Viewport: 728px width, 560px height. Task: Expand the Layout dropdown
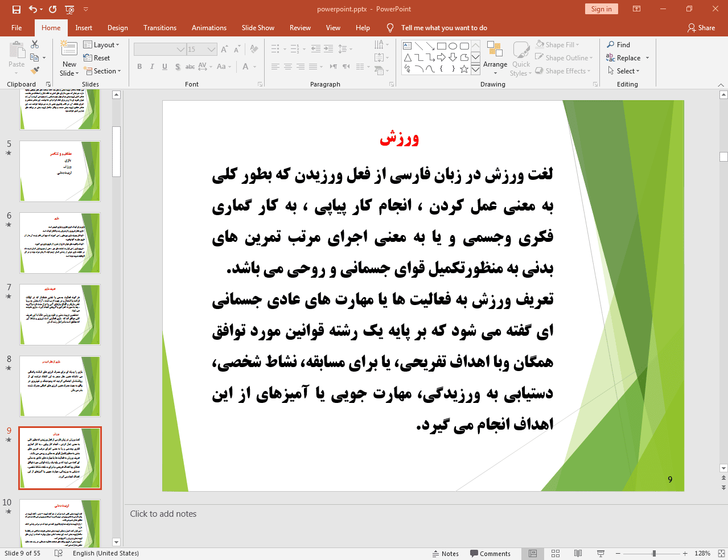[101, 45]
